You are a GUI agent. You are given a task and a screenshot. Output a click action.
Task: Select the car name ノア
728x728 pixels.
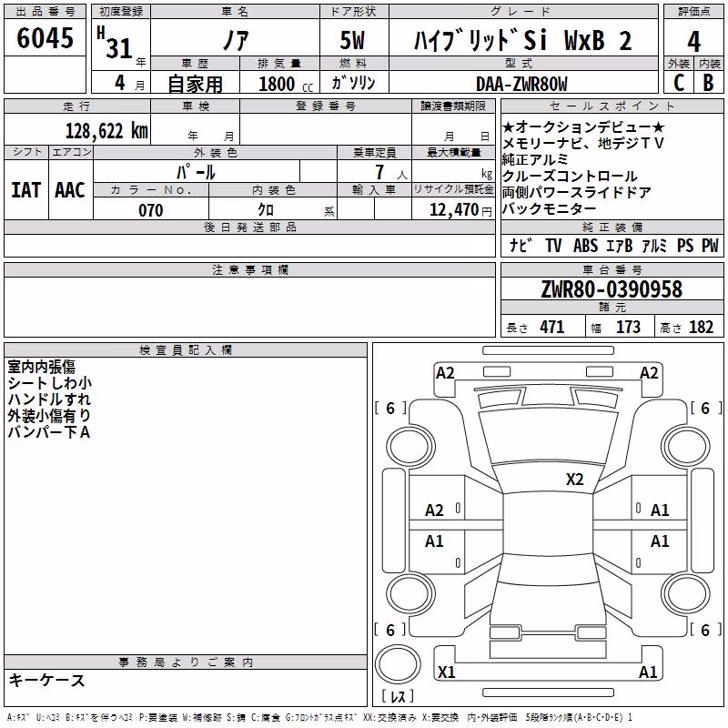point(236,40)
